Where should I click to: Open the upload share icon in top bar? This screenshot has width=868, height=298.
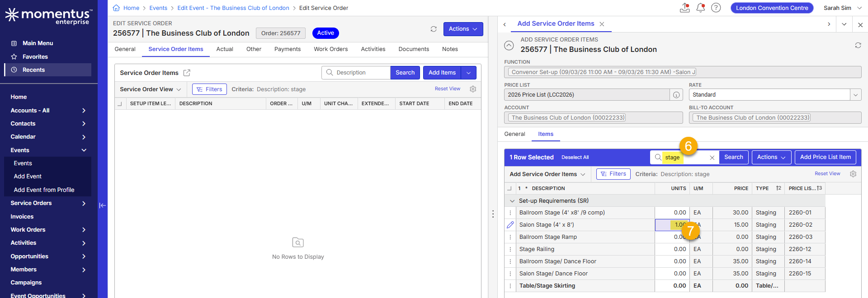click(x=685, y=8)
